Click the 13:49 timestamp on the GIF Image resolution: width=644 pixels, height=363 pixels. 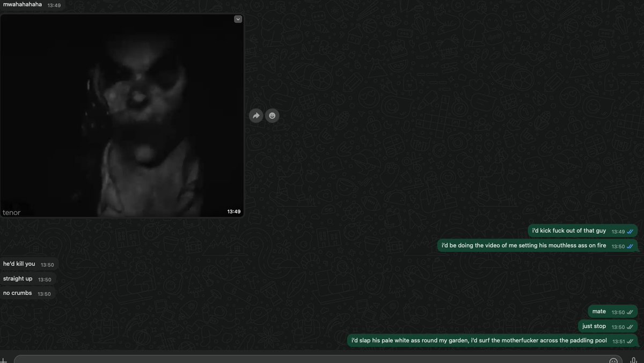point(233,212)
